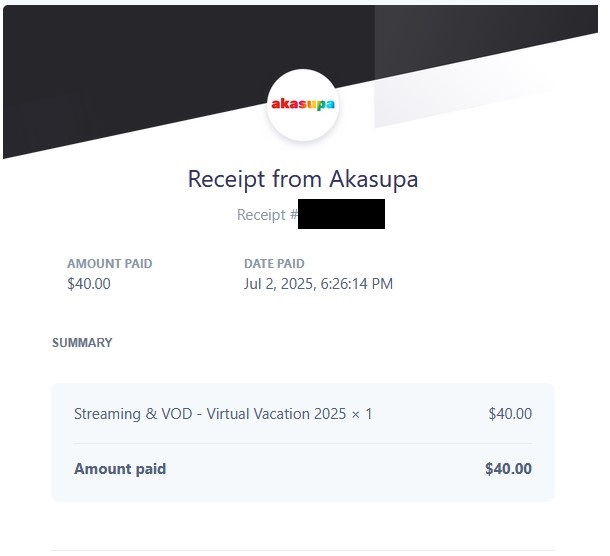Click the "× 1" quantity text

point(362,414)
